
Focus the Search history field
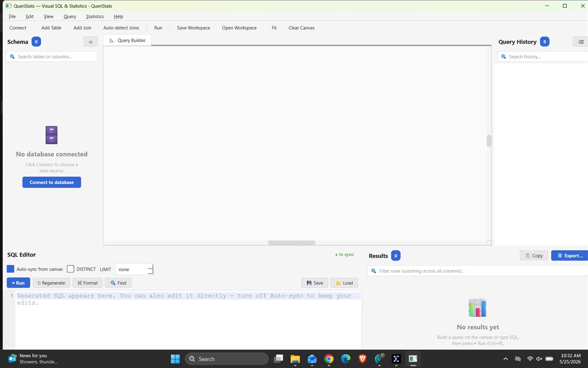(x=542, y=56)
